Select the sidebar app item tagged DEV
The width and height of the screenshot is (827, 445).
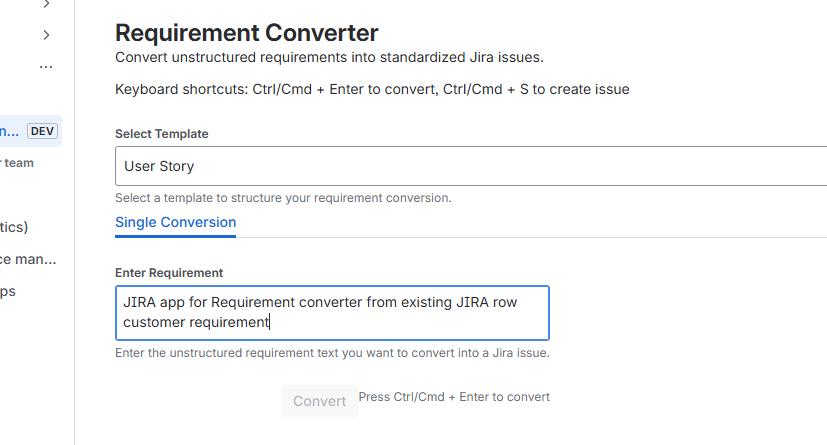[x=10, y=131]
